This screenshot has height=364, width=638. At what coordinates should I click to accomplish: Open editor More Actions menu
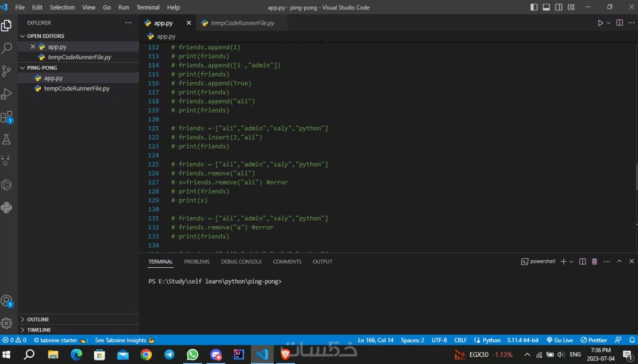point(632,23)
